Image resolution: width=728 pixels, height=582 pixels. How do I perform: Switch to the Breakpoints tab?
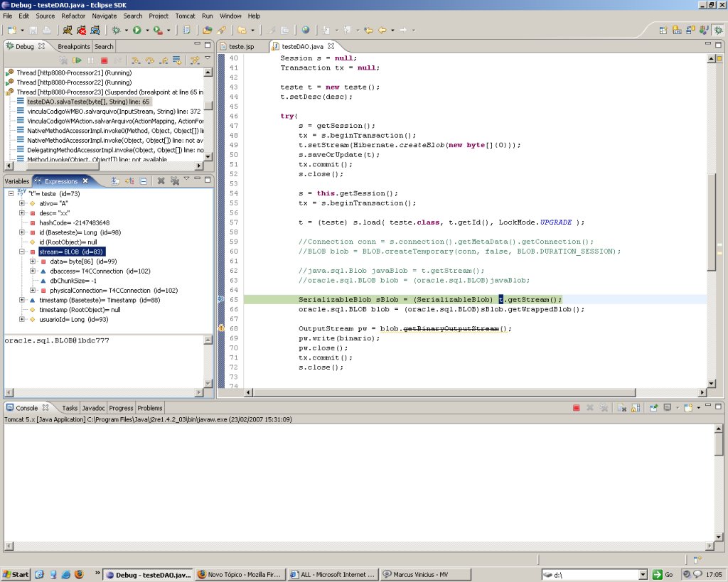tap(73, 46)
